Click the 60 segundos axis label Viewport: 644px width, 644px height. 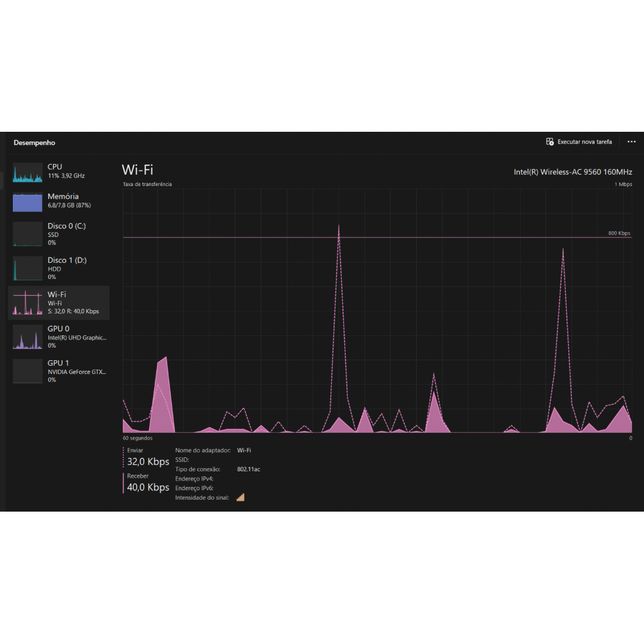137,438
